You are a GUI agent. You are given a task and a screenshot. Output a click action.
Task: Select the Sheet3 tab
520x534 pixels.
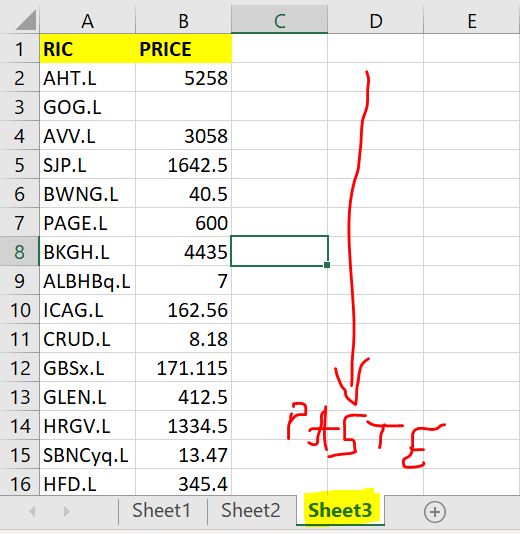tap(340, 511)
